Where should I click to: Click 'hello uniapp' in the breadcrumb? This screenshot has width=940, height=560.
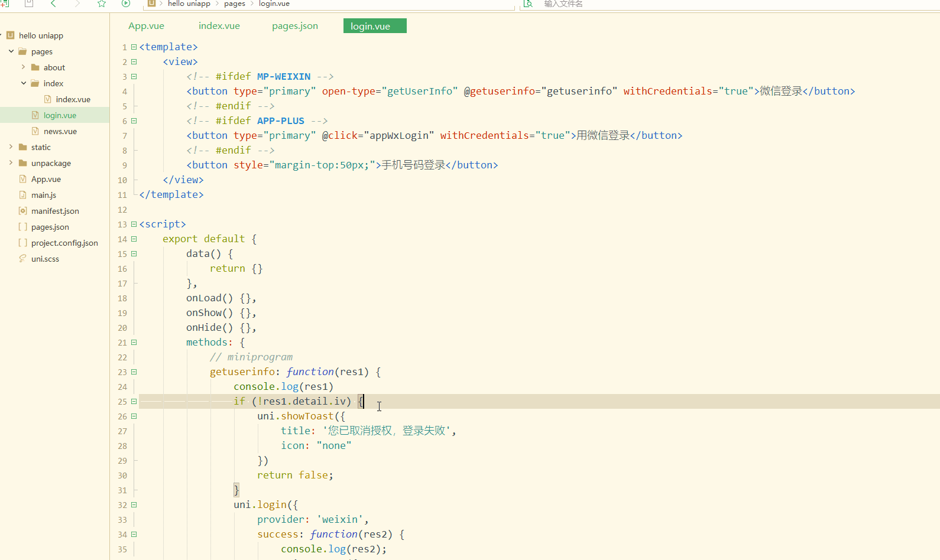[189, 4]
